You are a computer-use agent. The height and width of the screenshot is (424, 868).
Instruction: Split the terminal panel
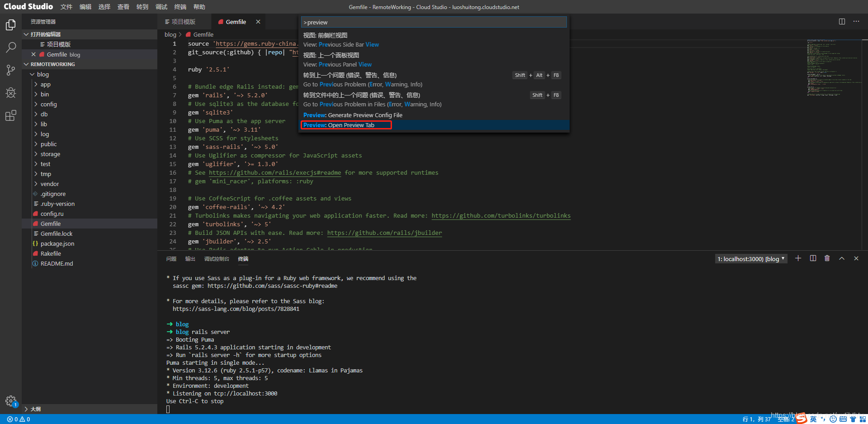pyautogui.click(x=813, y=258)
